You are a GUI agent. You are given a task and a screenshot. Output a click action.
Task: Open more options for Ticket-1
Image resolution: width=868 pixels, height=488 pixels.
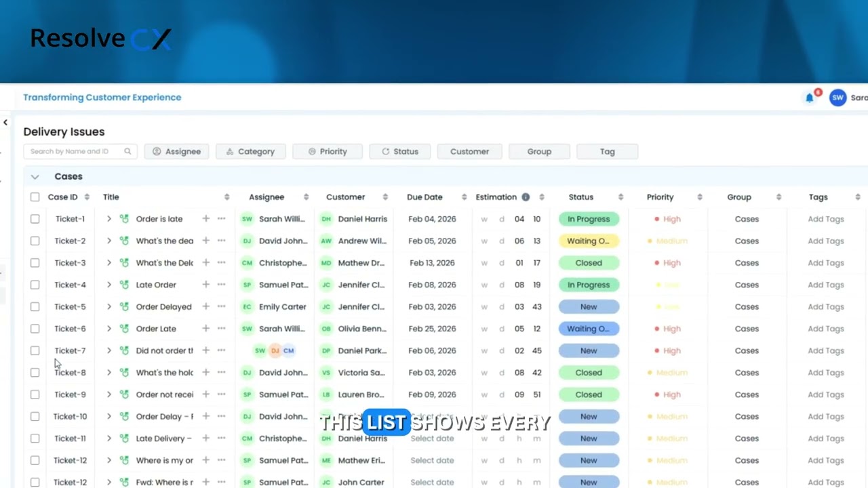221,219
